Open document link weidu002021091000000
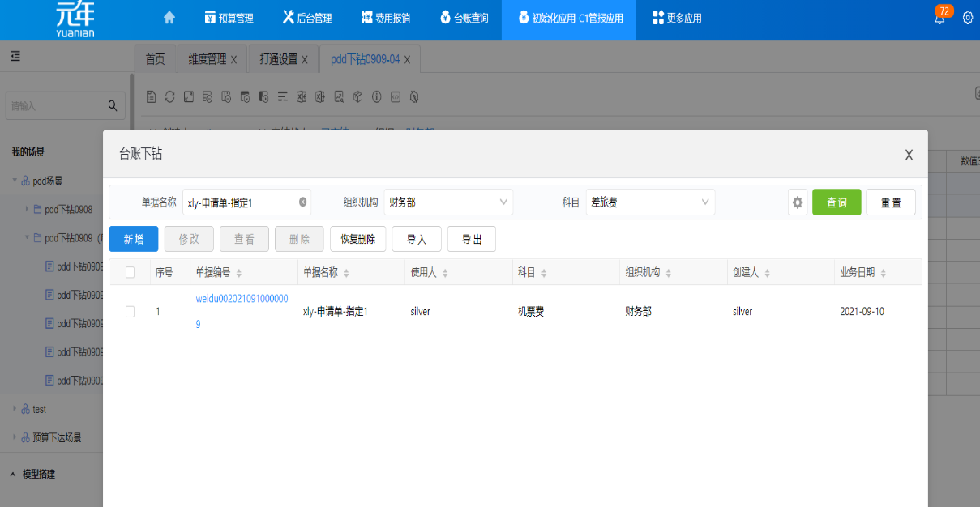The image size is (980, 507). [x=242, y=299]
